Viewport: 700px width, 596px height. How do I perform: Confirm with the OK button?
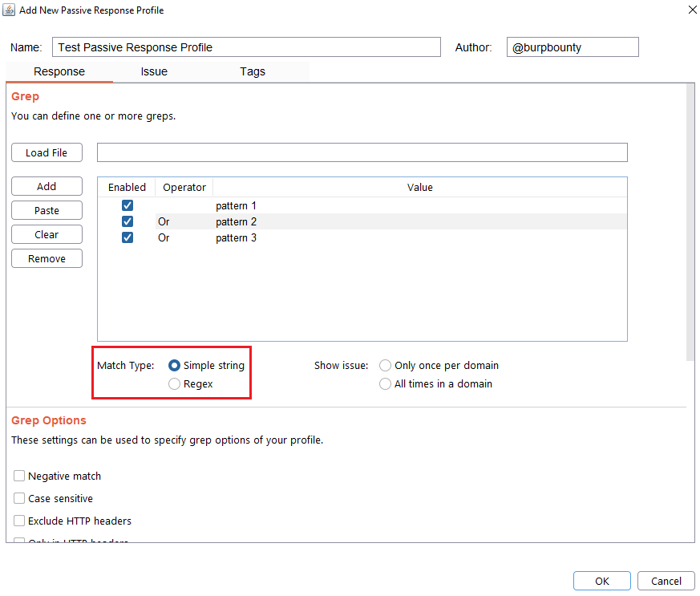point(601,581)
